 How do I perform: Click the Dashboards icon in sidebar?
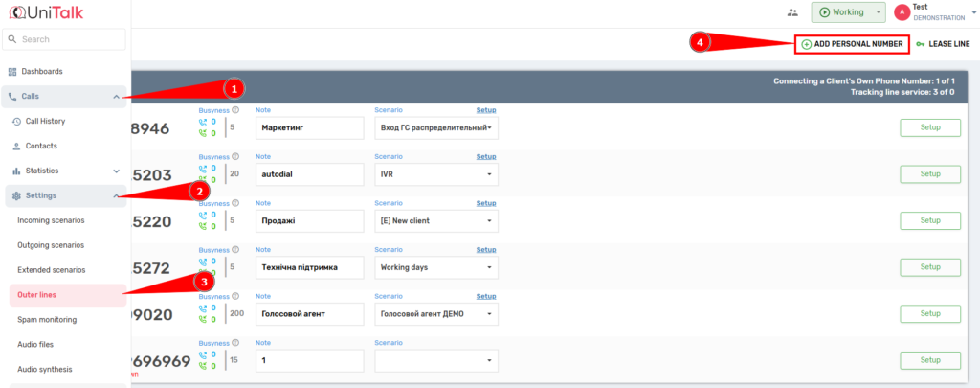click(x=12, y=72)
